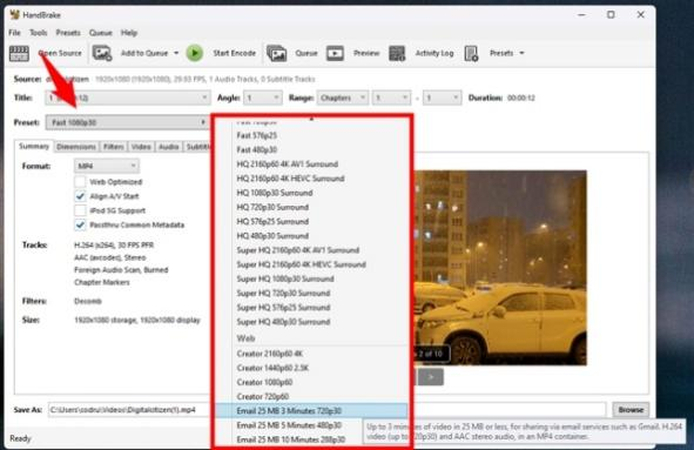Screen dimensions: 694x450
Task: Click the HandBrake app logo in title bar
Action: (15, 15)
